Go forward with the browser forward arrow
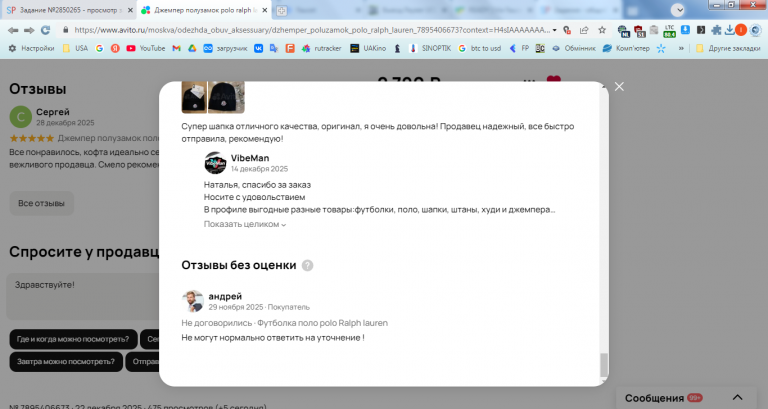Screen dimensions: 768x409 pyautogui.click(x=29, y=30)
